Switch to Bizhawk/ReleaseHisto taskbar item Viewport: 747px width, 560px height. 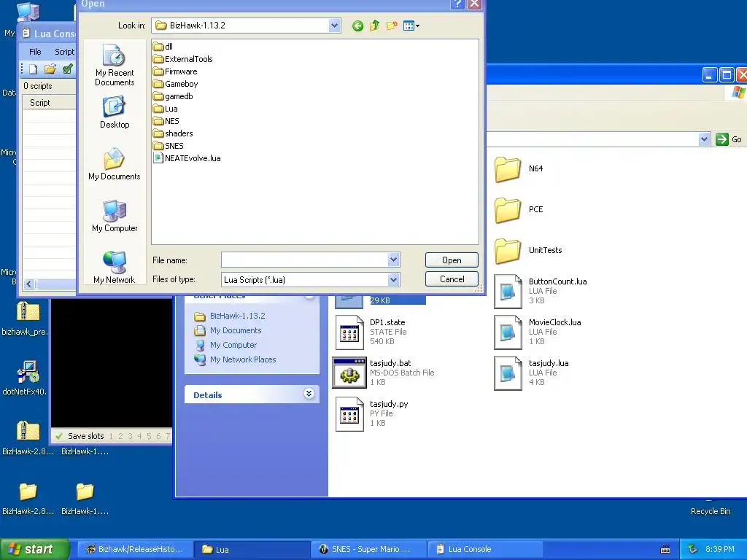point(135,549)
